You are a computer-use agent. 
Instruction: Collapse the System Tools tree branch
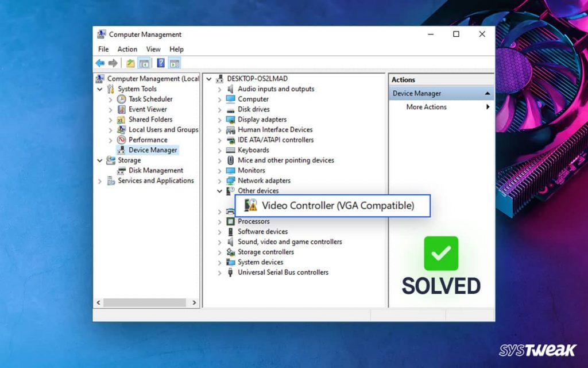point(100,89)
